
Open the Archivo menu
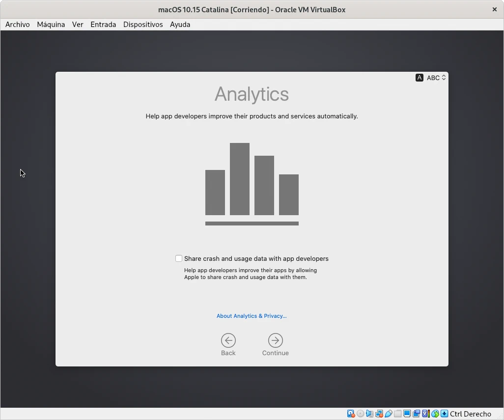click(x=18, y=24)
